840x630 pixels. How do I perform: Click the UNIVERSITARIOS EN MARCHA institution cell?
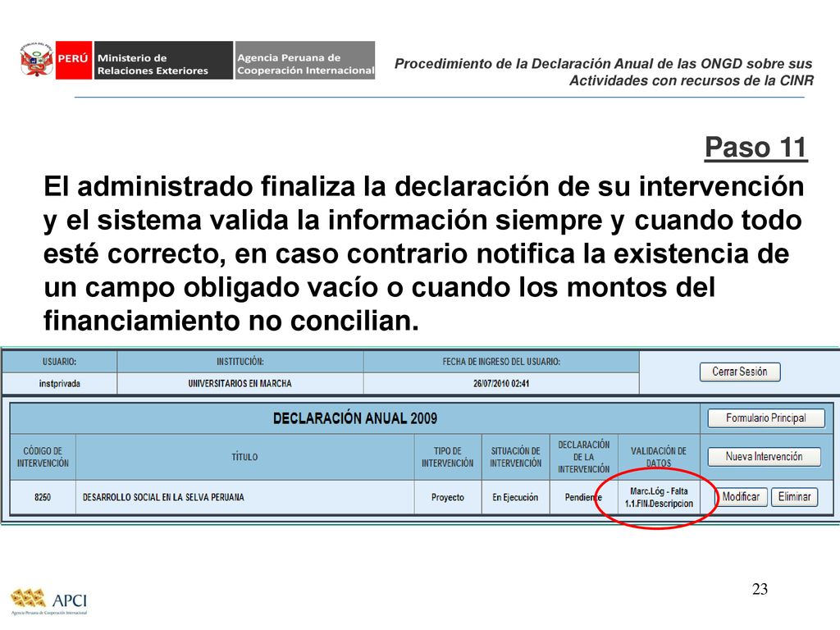pos(240,384)
